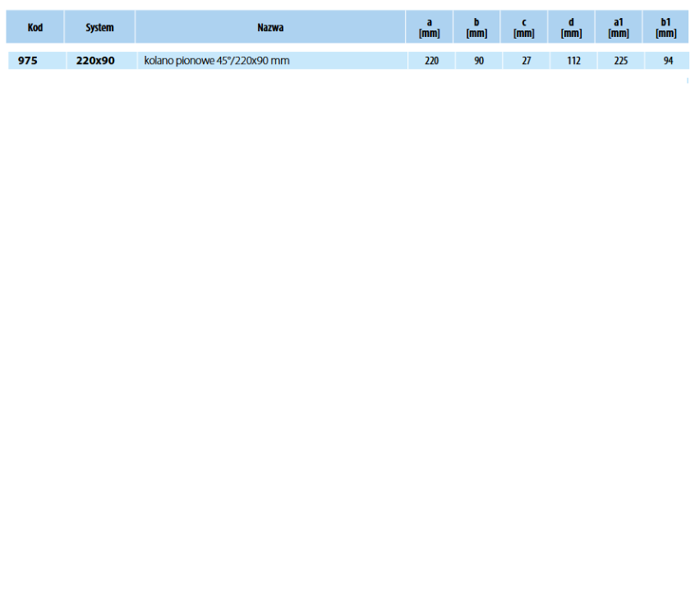Viewport: 695px width, 616px height.
Task: Click the Nazwa column header
Action: click(x=270, y=27)
